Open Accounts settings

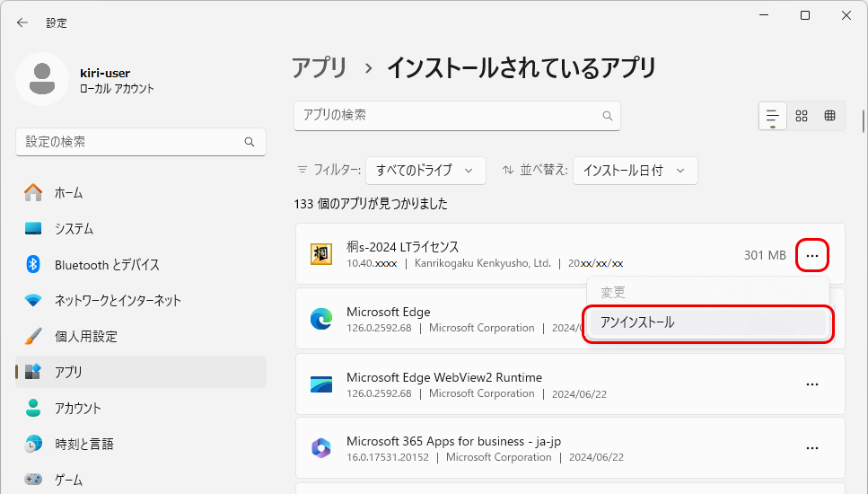coord(141,408)
